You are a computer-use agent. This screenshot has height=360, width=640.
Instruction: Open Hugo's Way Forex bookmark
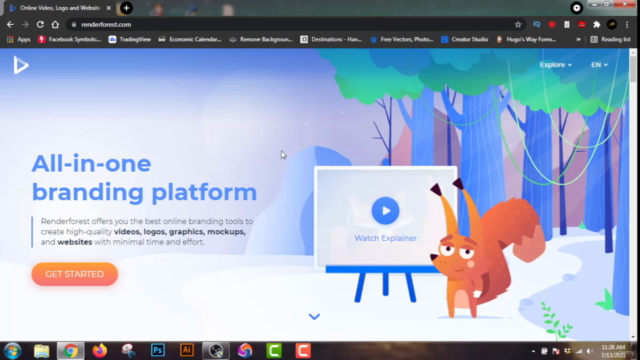point(526,39)
